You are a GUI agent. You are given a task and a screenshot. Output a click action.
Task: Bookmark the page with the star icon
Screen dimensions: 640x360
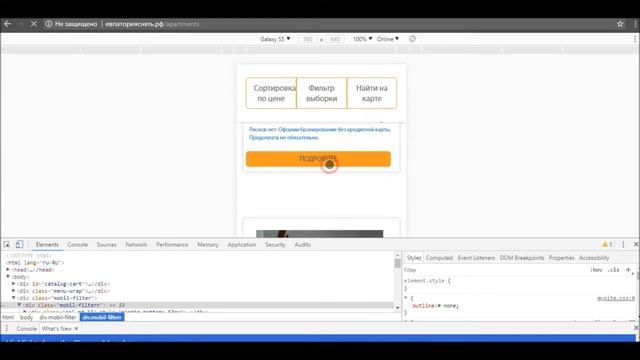pos(620,24)
